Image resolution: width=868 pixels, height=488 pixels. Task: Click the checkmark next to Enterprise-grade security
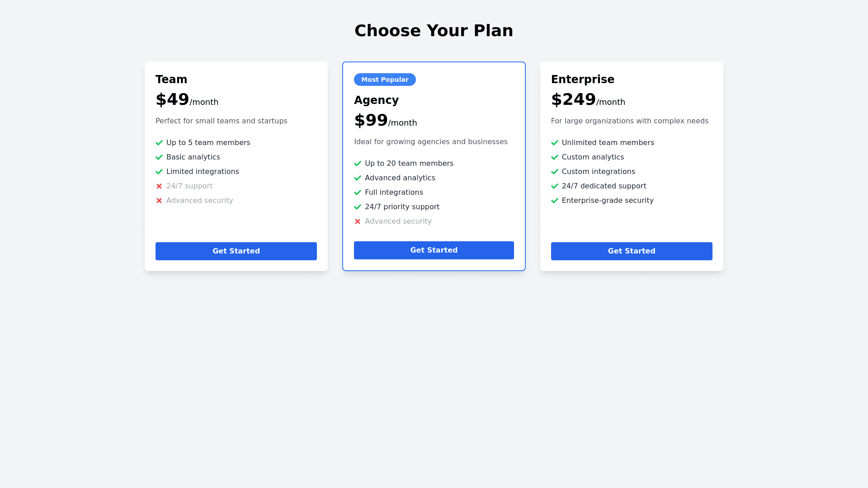(555, 201)
